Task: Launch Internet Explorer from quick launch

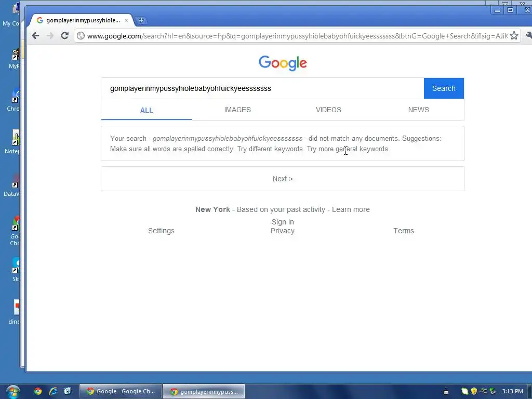Action: coord(53,391)
